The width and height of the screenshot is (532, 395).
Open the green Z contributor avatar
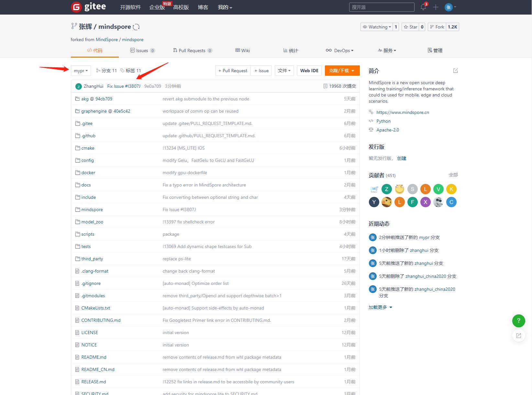pyautogui.click(x=387, y=189)
